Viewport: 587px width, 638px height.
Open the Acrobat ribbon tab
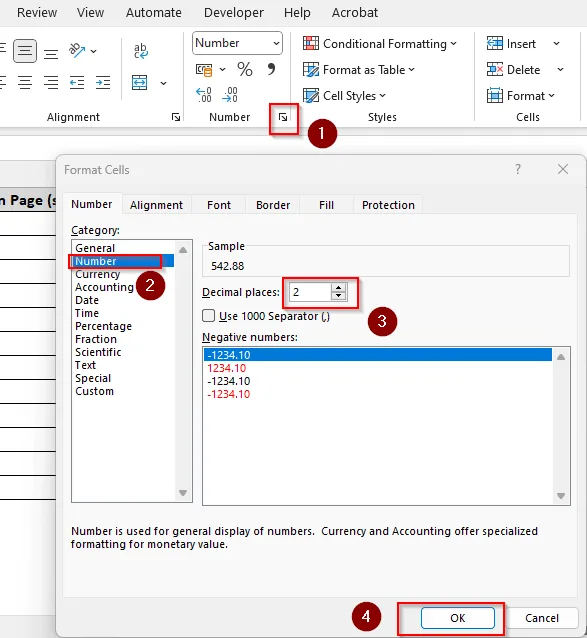(x=355, y=13)
